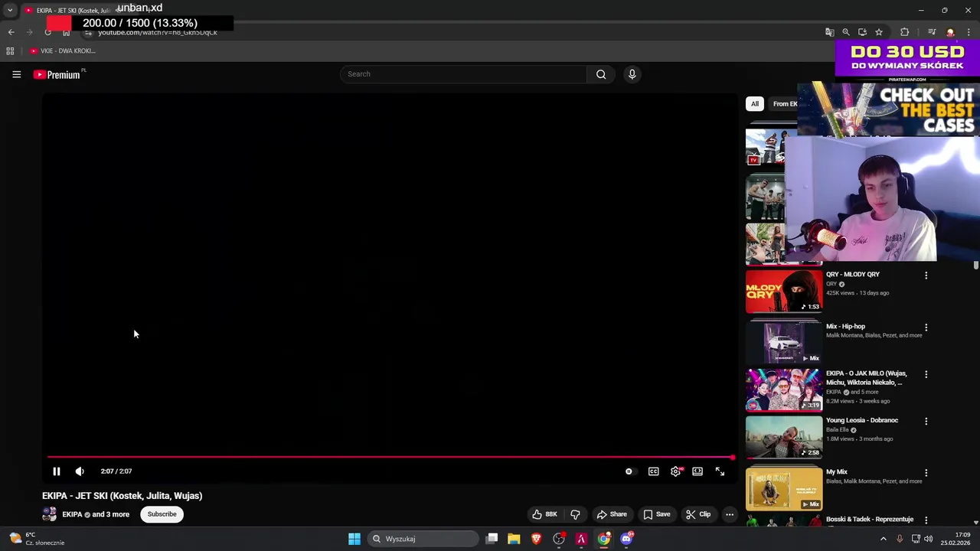980x551 pixels.
Task: Open the 'EKIPA and 3 more' channel link
Action: coord(96,514)
